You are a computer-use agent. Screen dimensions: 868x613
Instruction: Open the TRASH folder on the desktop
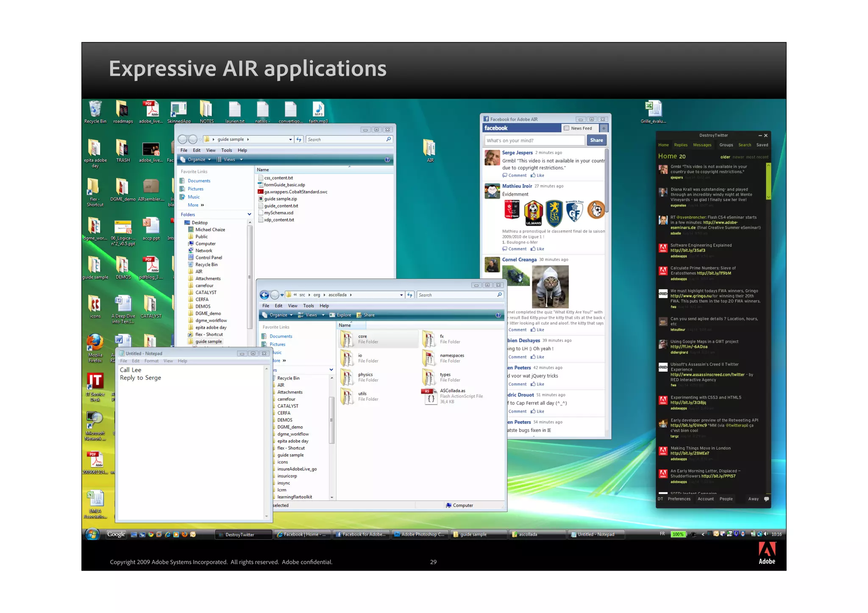[123, 151]
